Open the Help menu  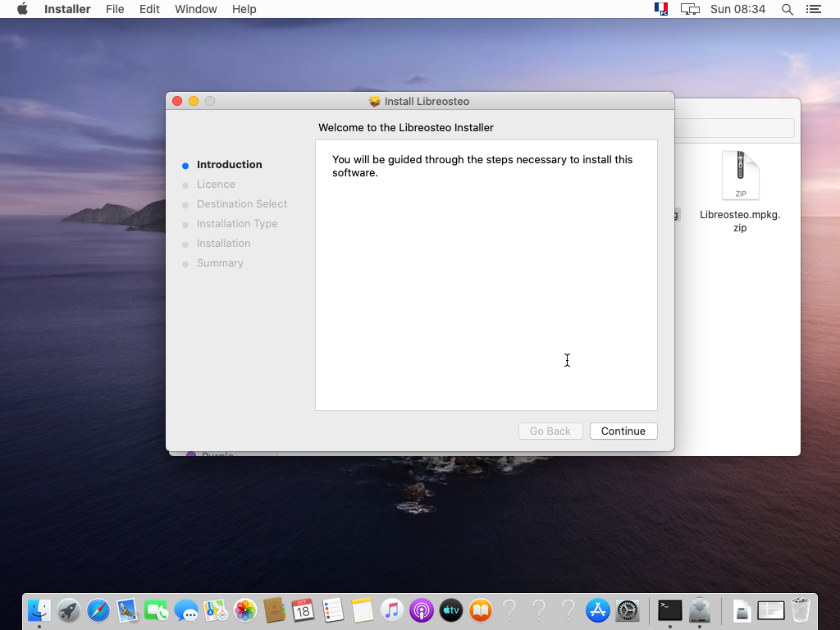244,9
